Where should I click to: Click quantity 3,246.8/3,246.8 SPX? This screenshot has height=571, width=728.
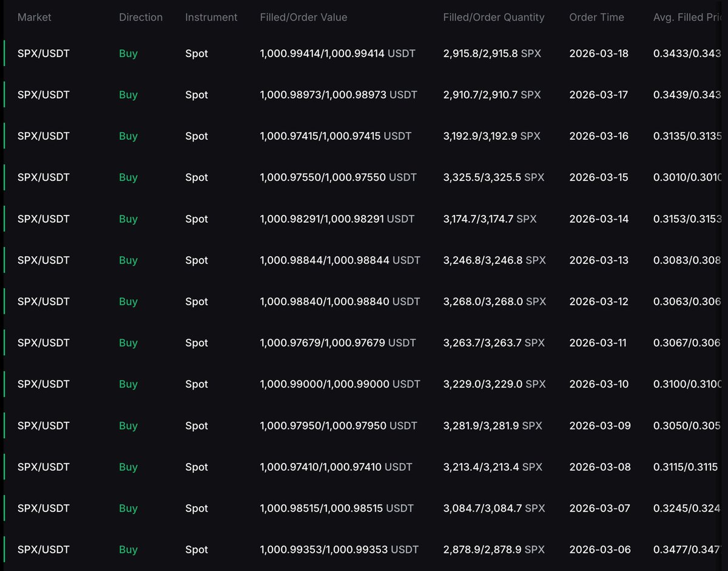pyautogui.click(x=494, y=260)
